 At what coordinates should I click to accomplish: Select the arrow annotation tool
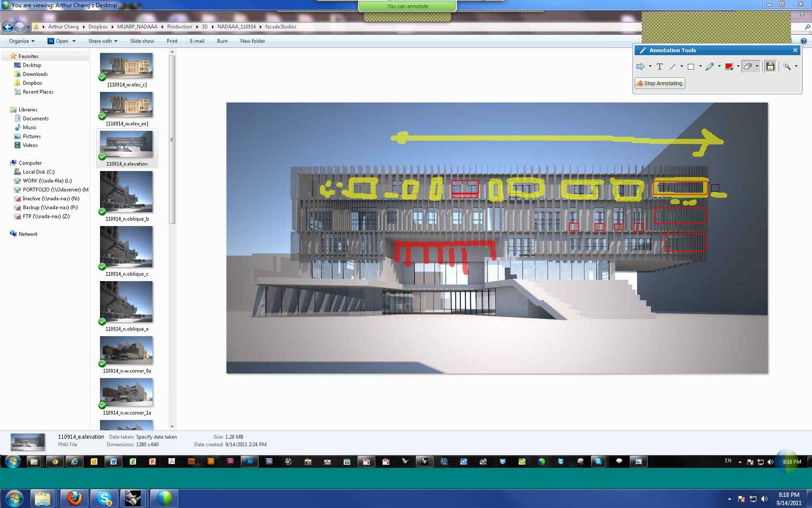tap(640, 67)
